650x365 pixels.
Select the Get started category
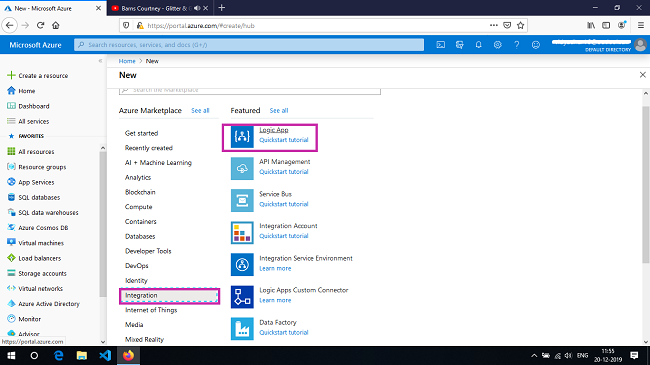[141, 133]
